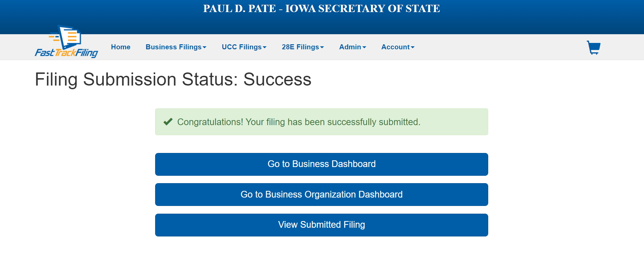Open the Account dropdown
The width and height of the screenshot is (644, 268).
[398, 47]
